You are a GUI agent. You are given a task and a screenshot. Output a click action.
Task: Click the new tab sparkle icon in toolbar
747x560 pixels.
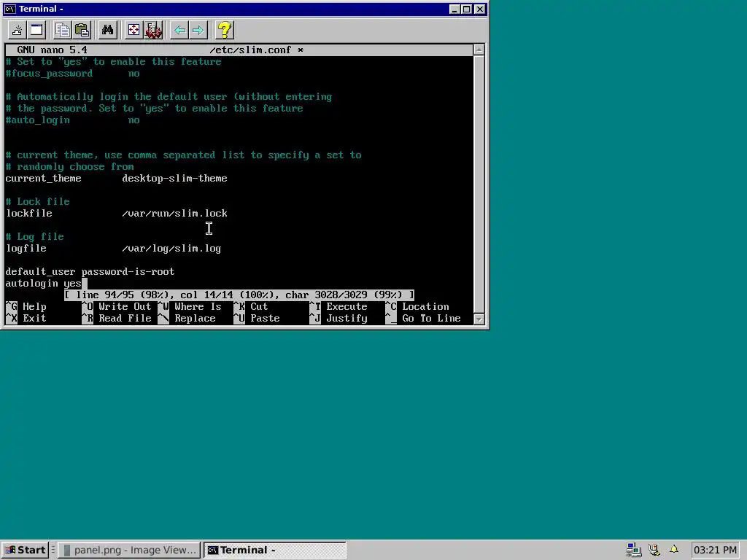click(18, 31)
